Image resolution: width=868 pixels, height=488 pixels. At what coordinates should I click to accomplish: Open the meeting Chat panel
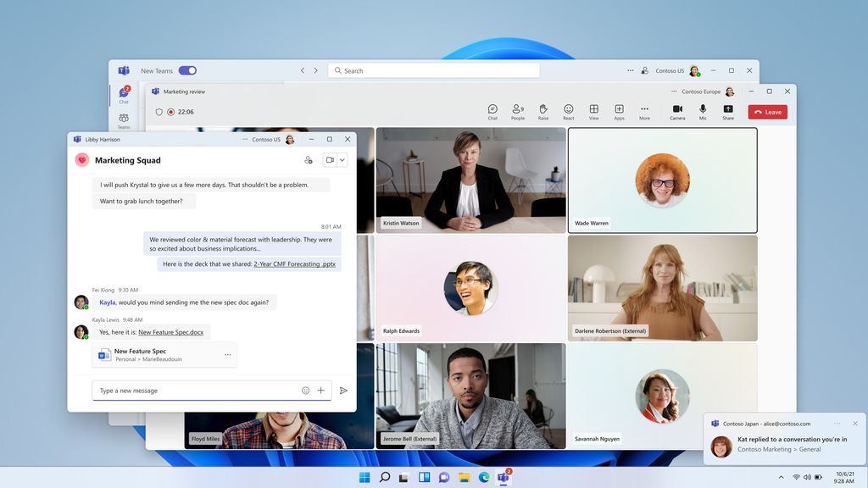coord(492,111)
